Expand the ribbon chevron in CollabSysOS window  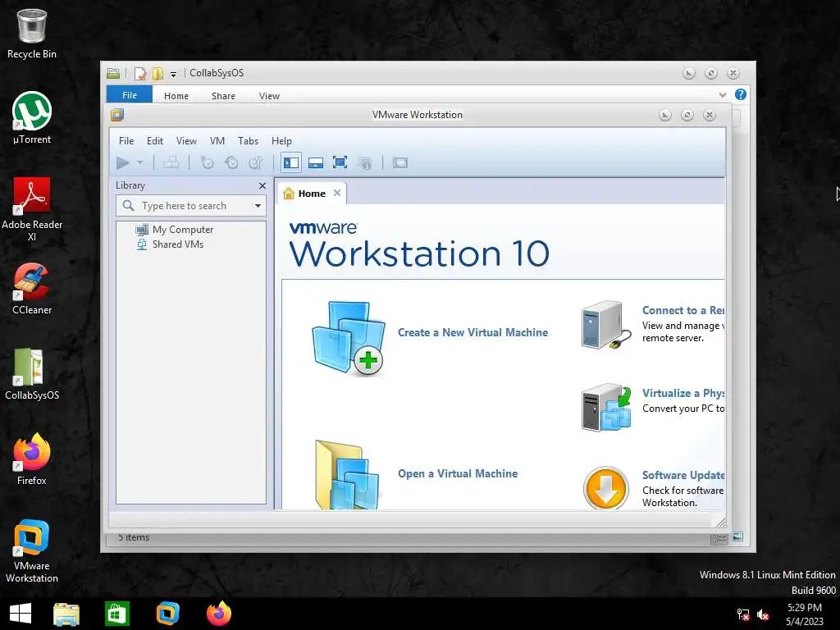click(723, 95)
